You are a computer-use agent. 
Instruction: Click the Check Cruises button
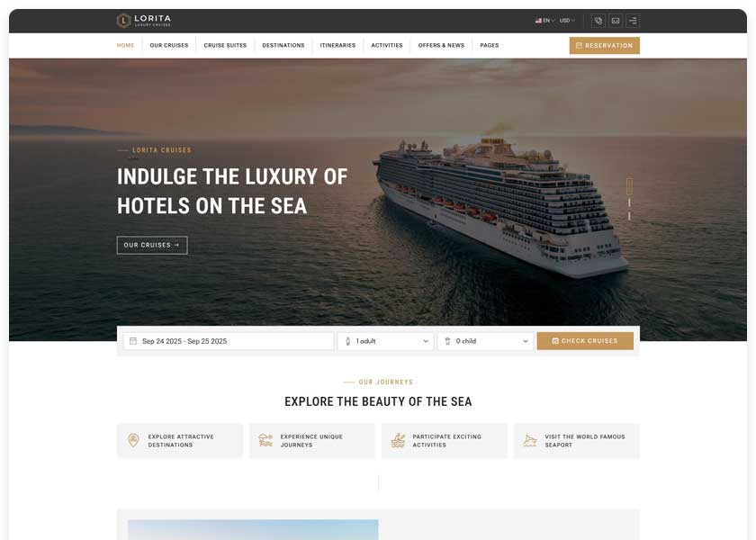pyautogui.click(x=585, y=341)
